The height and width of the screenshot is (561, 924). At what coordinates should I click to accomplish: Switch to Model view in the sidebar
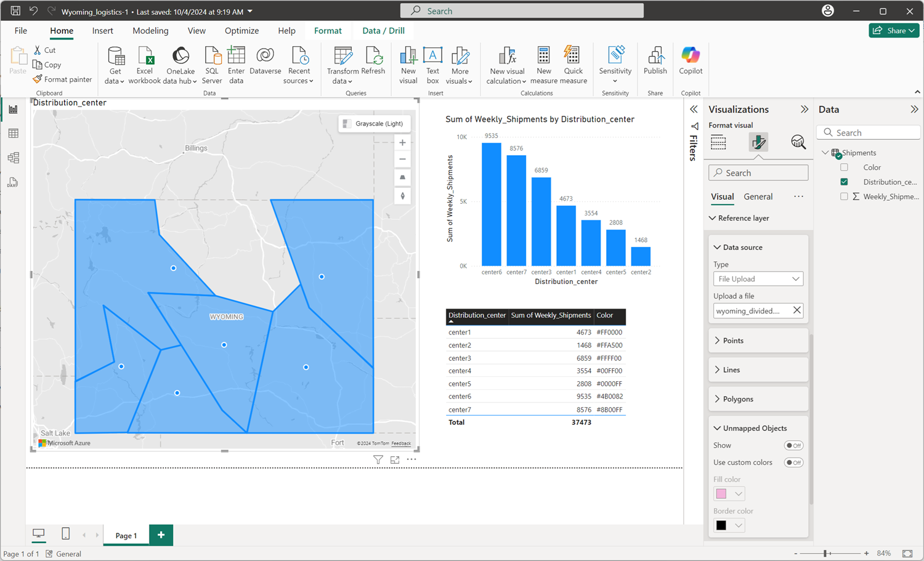tap(14, 158)
